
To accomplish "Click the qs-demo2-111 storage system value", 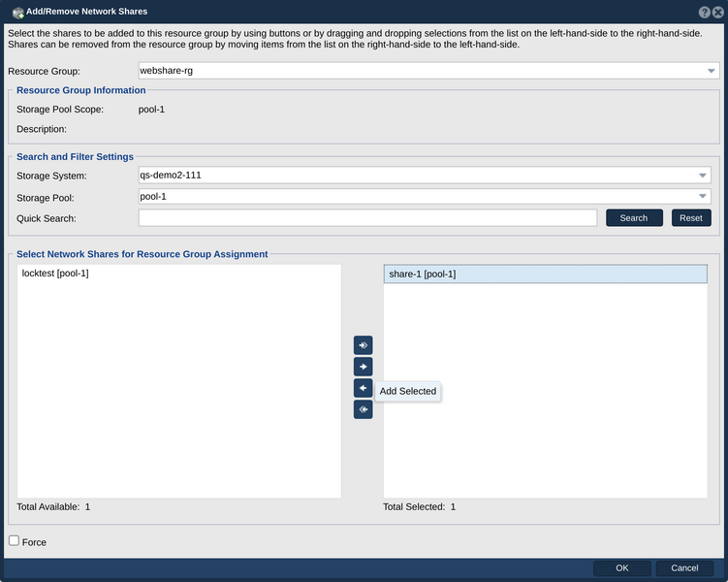I will (x=171, y=176).
